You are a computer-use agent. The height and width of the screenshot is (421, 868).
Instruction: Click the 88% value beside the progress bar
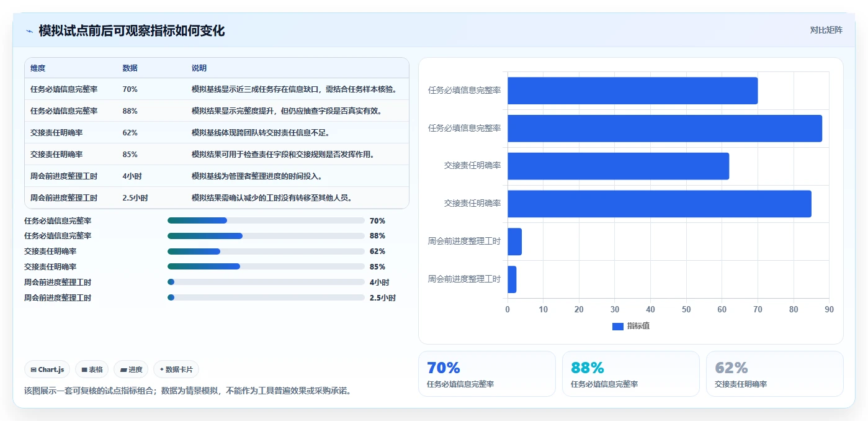pyautogui.click(x=377, y=236)
